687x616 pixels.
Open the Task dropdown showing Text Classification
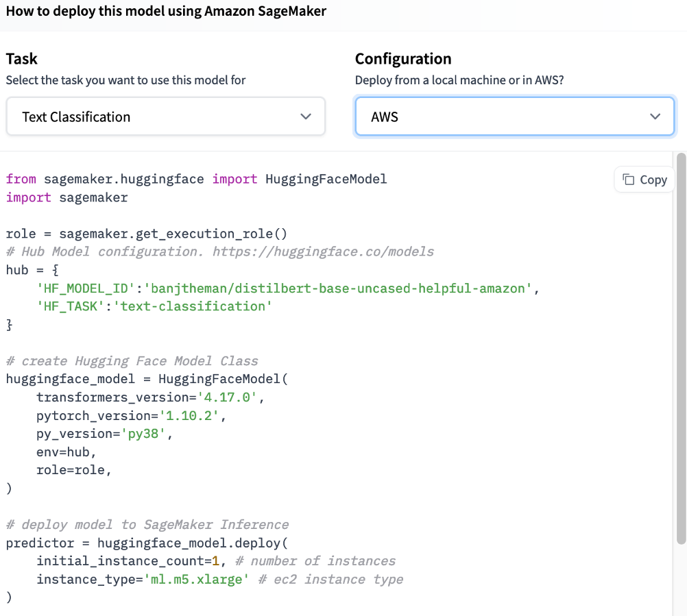click(165, 117)
